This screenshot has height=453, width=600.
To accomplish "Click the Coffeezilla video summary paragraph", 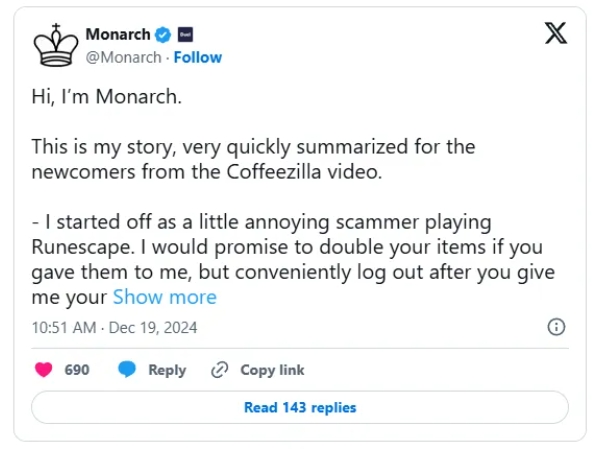I will (x=253, y=158).
